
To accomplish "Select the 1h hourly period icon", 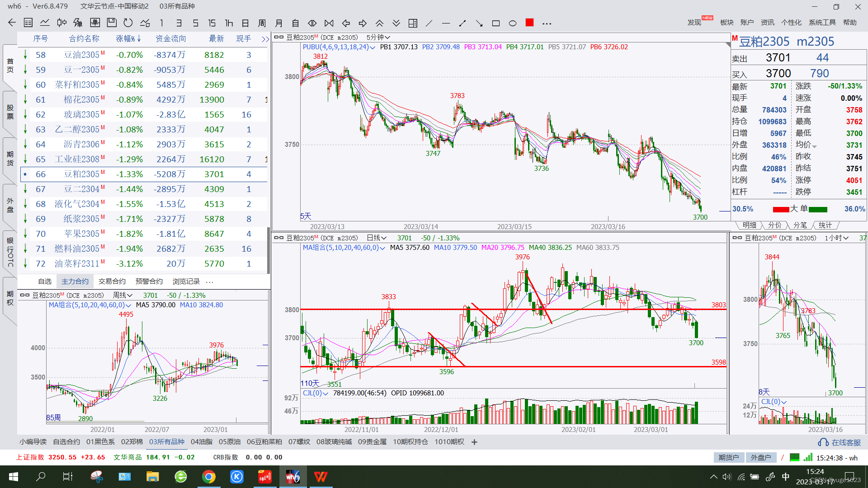I will (x=229, y=23).
